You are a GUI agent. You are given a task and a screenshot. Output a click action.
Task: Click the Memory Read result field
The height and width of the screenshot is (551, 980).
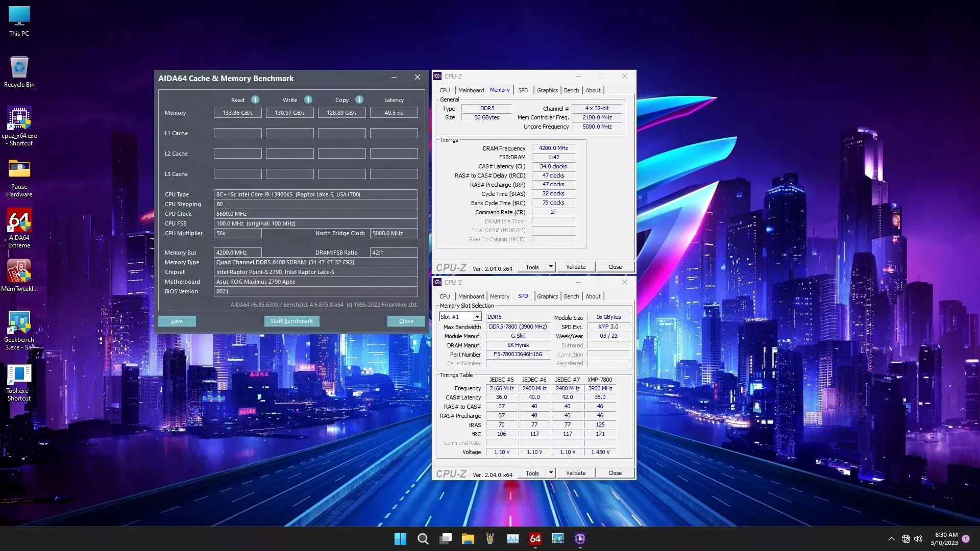(x=237, y=113)
